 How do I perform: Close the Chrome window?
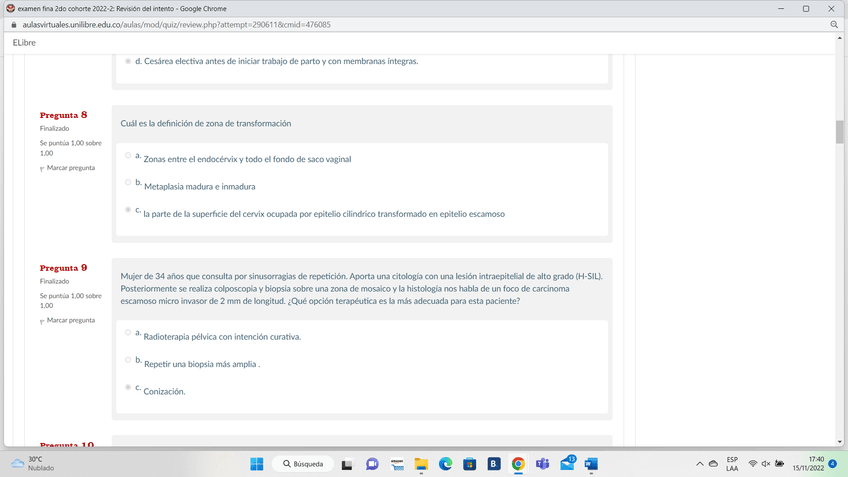pos(831,9)
